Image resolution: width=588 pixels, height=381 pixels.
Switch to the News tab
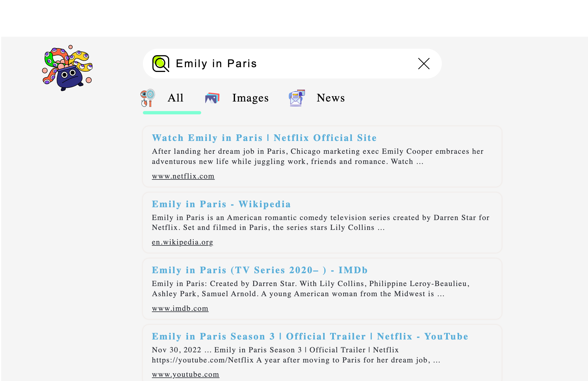point(331,98)
